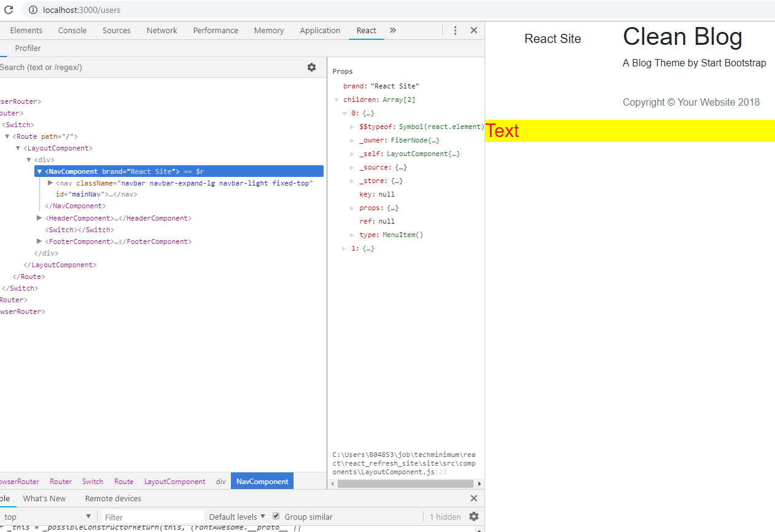Viewport: 775px width, 532px height.
Task: Switch to the Network tab
Action: [162, 30]
